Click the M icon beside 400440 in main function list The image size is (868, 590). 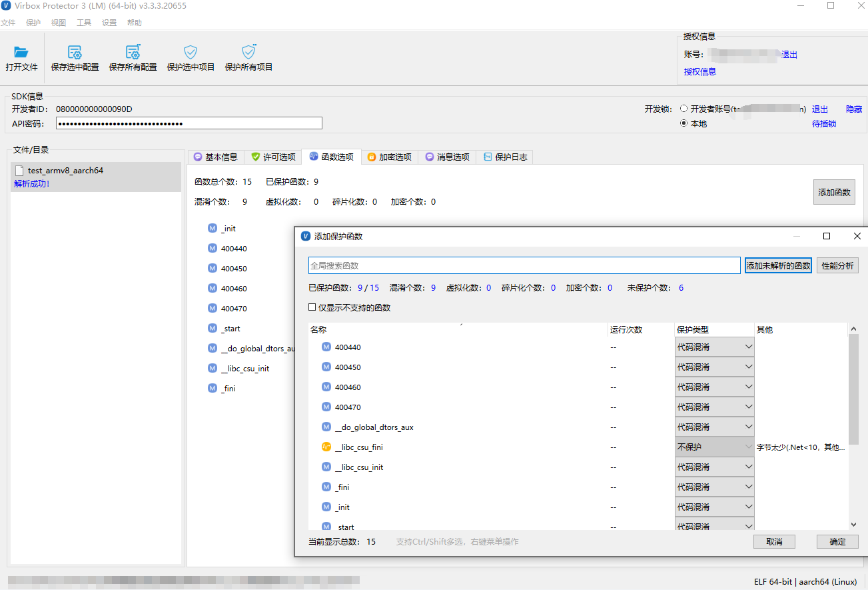213,248
